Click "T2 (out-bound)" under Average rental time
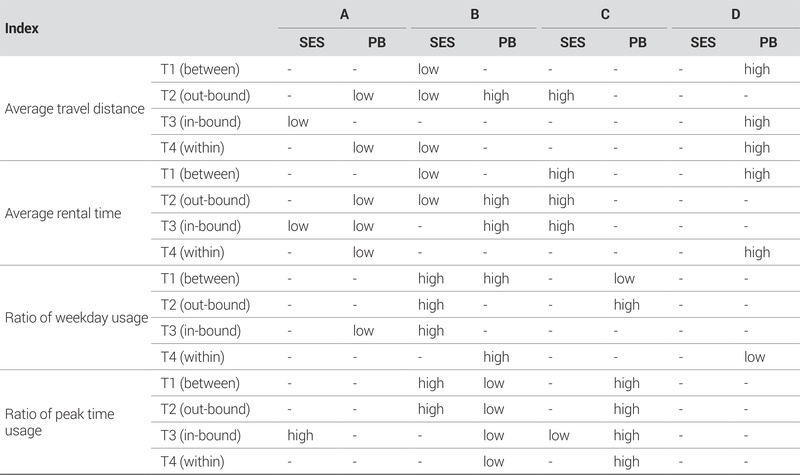Image resolution: width=800 pixels, height=475 pixels. pyautogui.click(x=206, y=200)
